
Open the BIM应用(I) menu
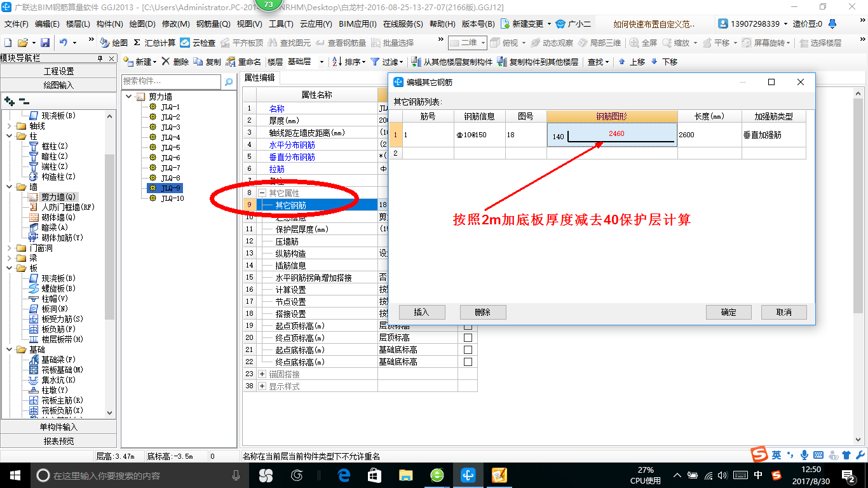[357, 24]
